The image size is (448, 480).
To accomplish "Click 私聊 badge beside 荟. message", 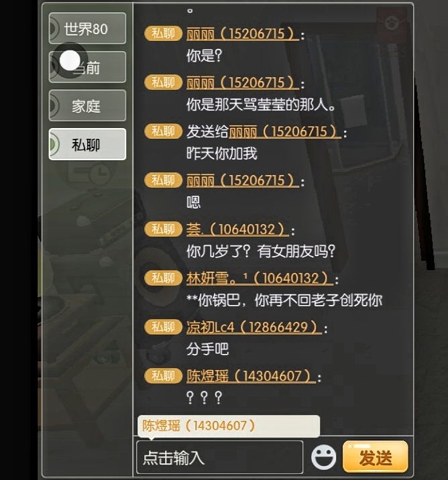I will coord(163,229).
